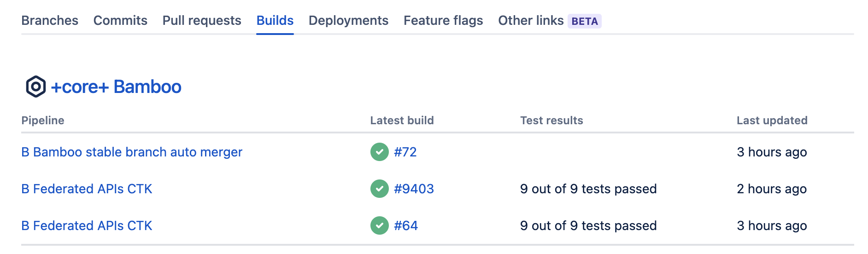Open the Other links tab
Viewport: 868px width, 254px height.
click(x=531, y=21)
